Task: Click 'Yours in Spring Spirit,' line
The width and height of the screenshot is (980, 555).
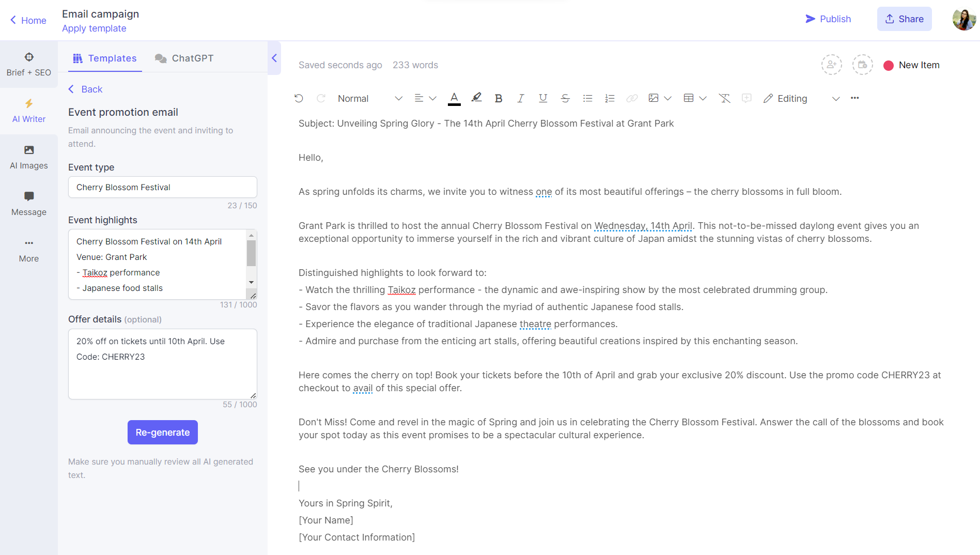Action: pyautogui.click(x=346, y=503)
